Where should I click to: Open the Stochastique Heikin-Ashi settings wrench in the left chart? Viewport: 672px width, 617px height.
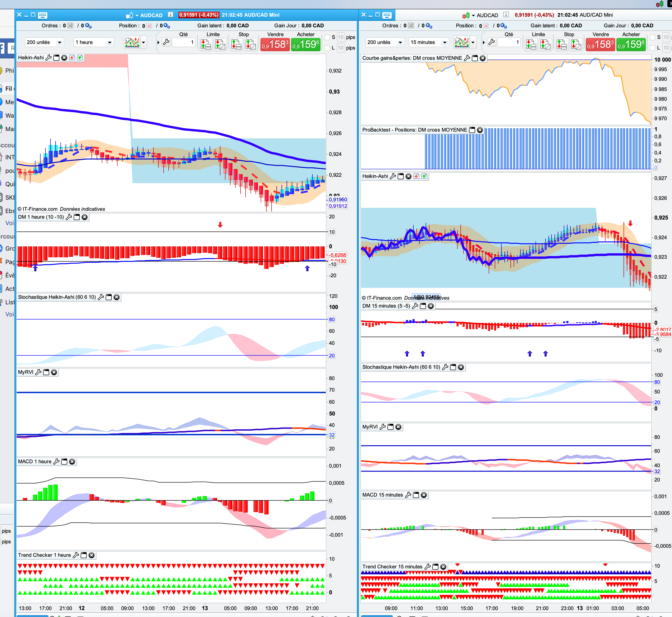(101, 297)
